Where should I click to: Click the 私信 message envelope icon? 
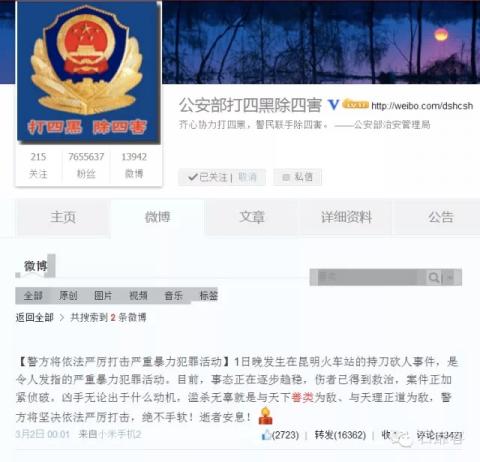point(286,177)
